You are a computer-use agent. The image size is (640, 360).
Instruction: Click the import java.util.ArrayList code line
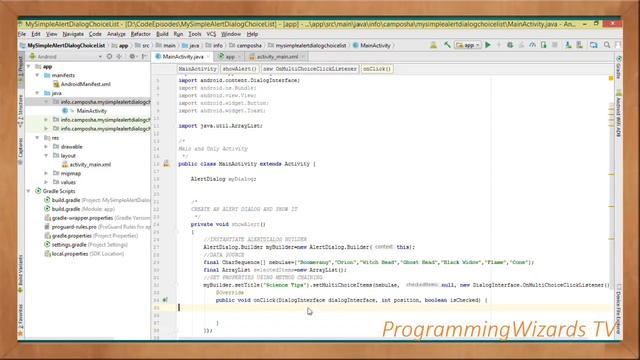(x=221, y=126)
